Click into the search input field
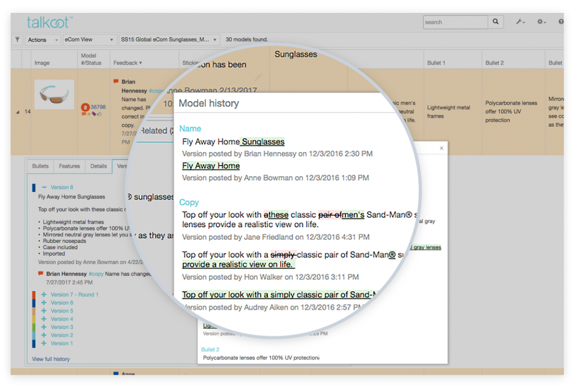Viewport: 574px width, 392px height. coord(456,22)
